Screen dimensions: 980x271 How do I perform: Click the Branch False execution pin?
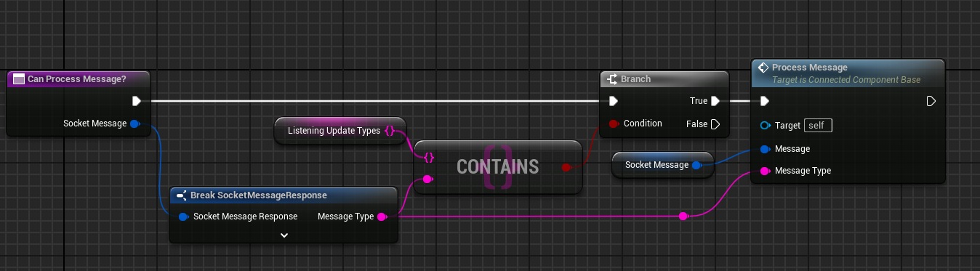tap(716, 124)
